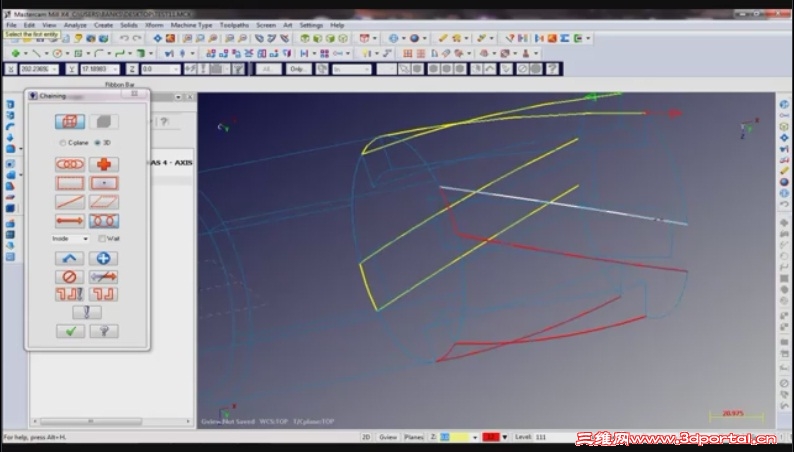
Task: Click the Last chain button (blue arrow)
Action: point(70,259)
